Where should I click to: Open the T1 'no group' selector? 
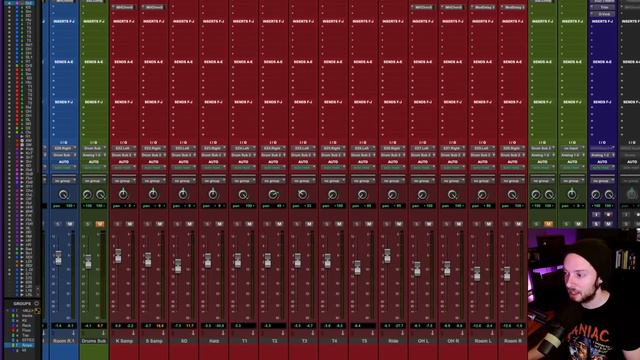pyautogui.click(x=243, y=181)
